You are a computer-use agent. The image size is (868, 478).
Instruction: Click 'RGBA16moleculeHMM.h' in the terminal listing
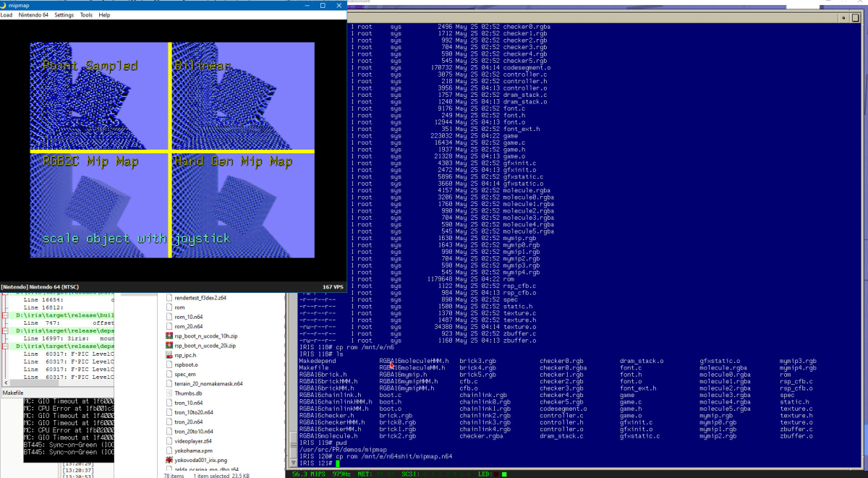click(414, 361)
